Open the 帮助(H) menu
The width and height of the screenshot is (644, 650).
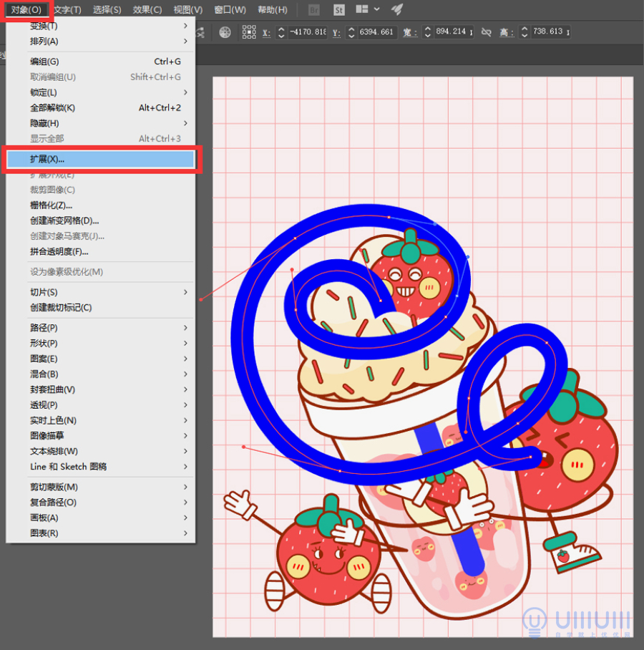coord(273,9)
